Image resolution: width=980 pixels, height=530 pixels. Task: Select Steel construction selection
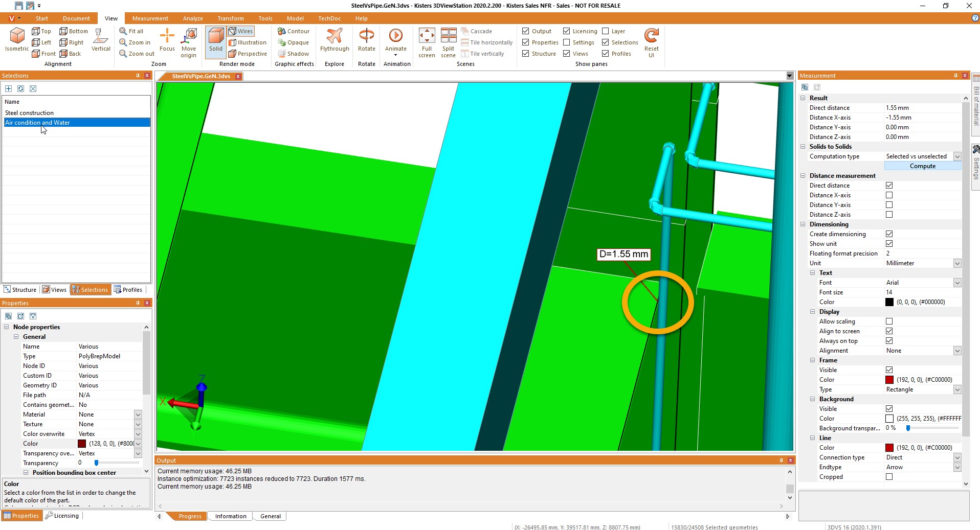pos(77,113)
